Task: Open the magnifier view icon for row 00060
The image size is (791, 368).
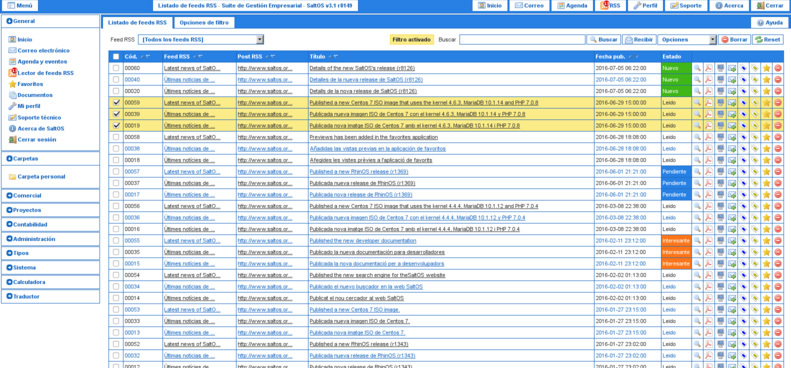Action: tap(697, 68)
